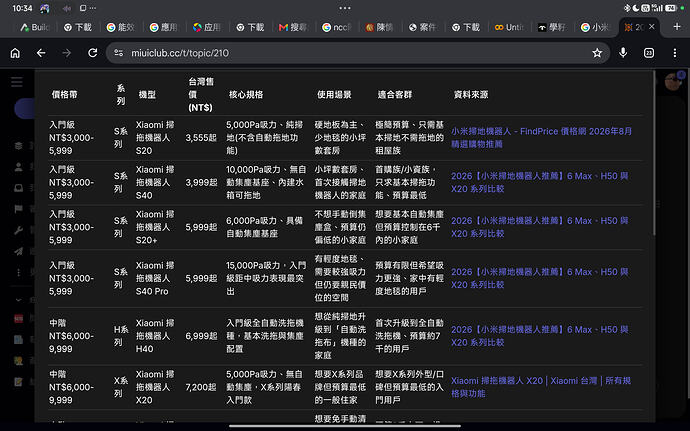Switch to the 小米 Google tab
This screenshot has width=690, height=431.
(595, 27)
